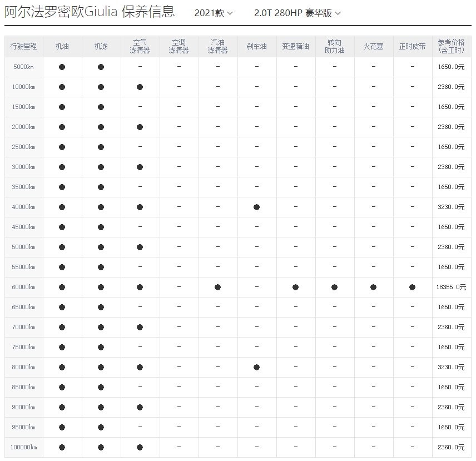Select the 80000km mileage row label
The image size is (476, 461).
[x=24, y=368]
